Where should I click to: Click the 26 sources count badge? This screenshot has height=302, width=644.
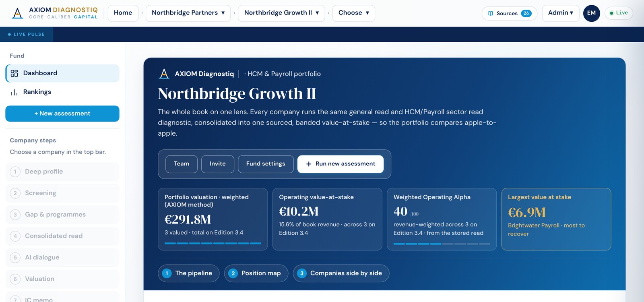pyautogui.click(x=526, y=13)
